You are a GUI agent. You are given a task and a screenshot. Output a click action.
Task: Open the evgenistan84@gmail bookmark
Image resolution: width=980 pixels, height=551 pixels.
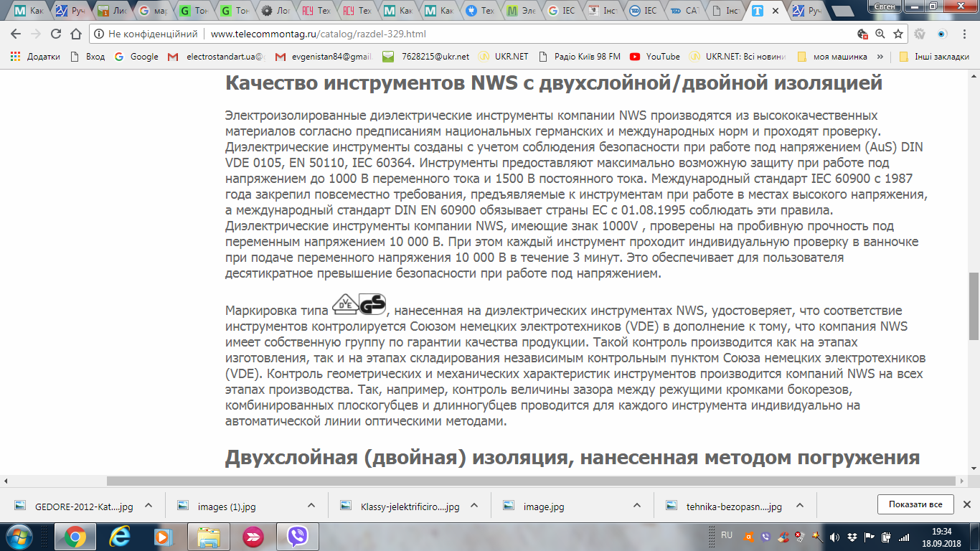[x=323, y=57]
